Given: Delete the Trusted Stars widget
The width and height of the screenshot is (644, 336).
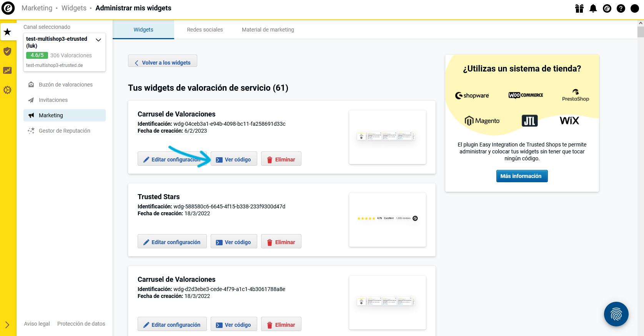Looking at the screenshot, I should (281, 242).
